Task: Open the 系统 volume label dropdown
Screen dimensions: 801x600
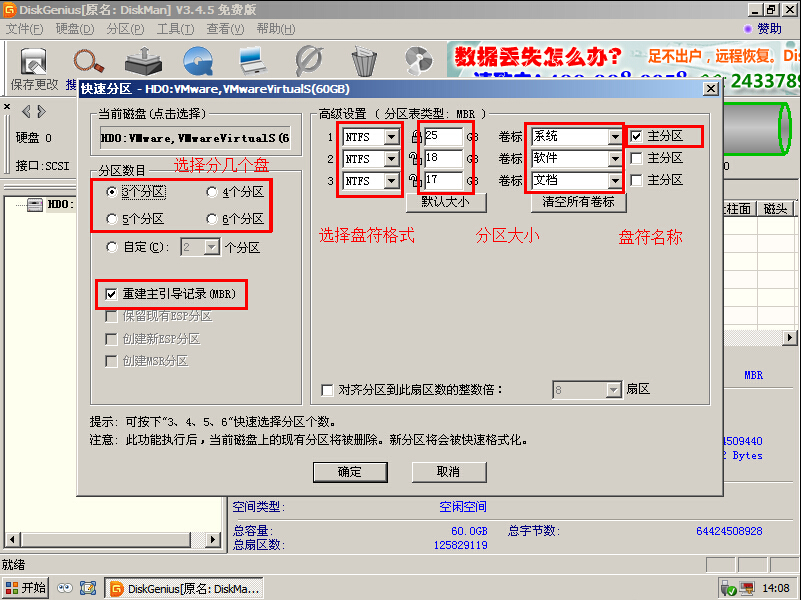Action: click(x=615, y=136)
